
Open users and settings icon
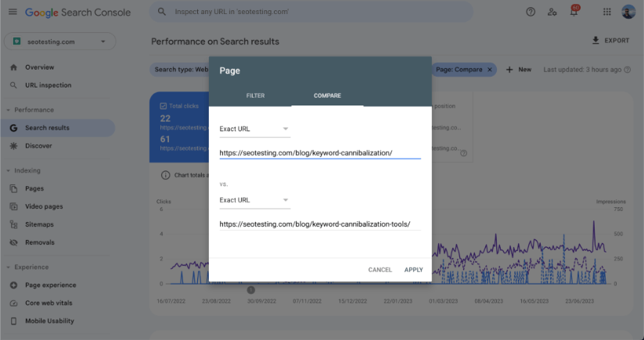pos(552,12)
